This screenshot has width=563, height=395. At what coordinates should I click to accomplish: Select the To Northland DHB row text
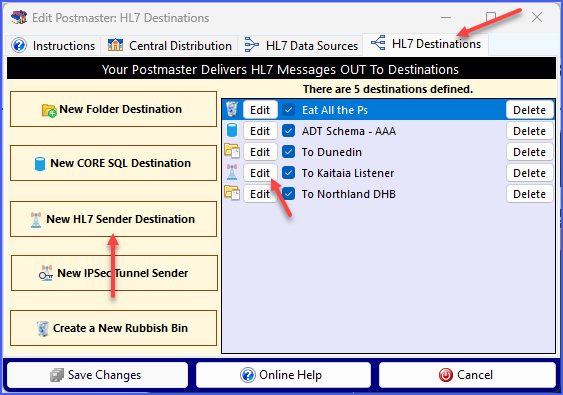(349, 194)
